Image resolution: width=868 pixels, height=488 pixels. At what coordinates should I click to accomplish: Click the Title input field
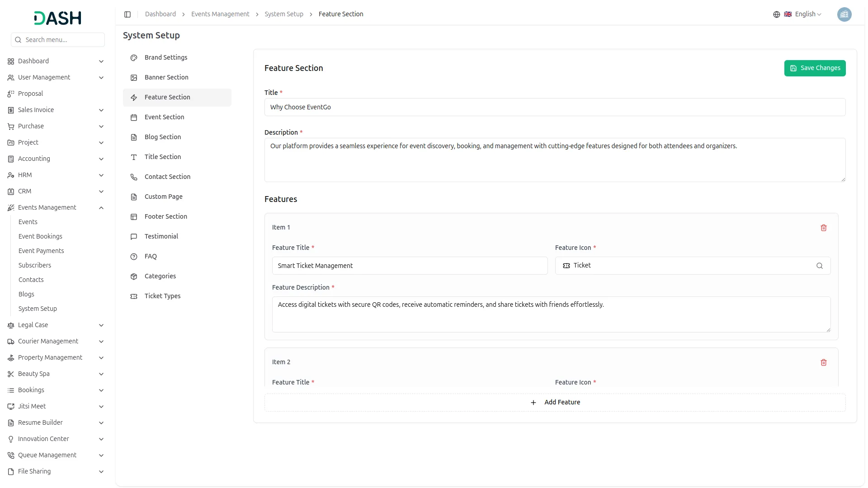coord(554,108)
